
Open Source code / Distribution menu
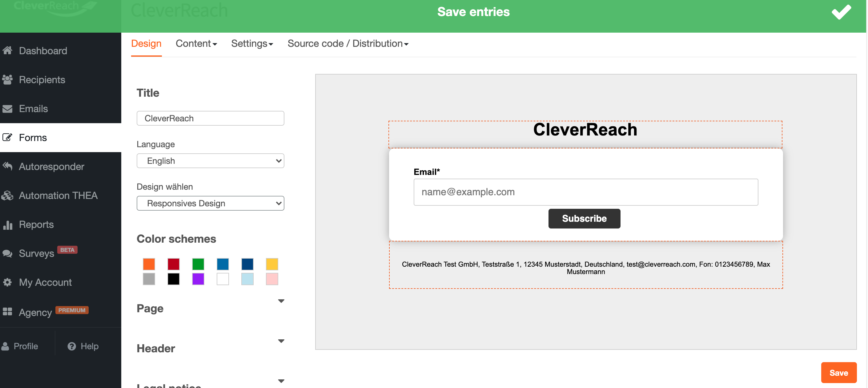[x=348, y=43]
